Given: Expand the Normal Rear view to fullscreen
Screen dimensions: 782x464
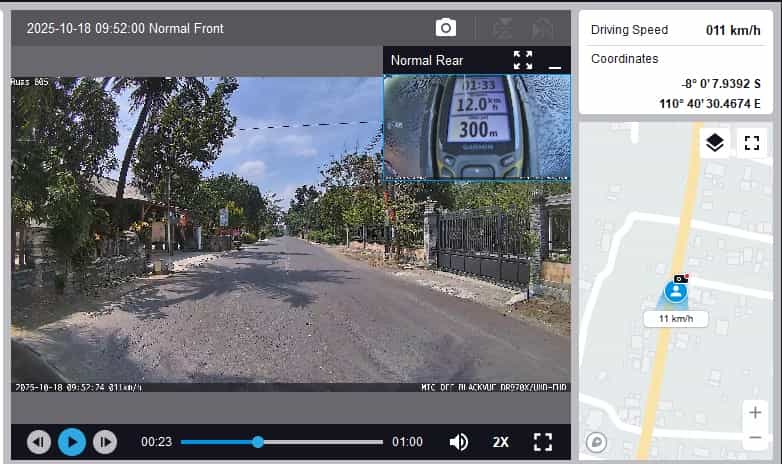Looking at the screenshot, I should [x=523, y=60].
